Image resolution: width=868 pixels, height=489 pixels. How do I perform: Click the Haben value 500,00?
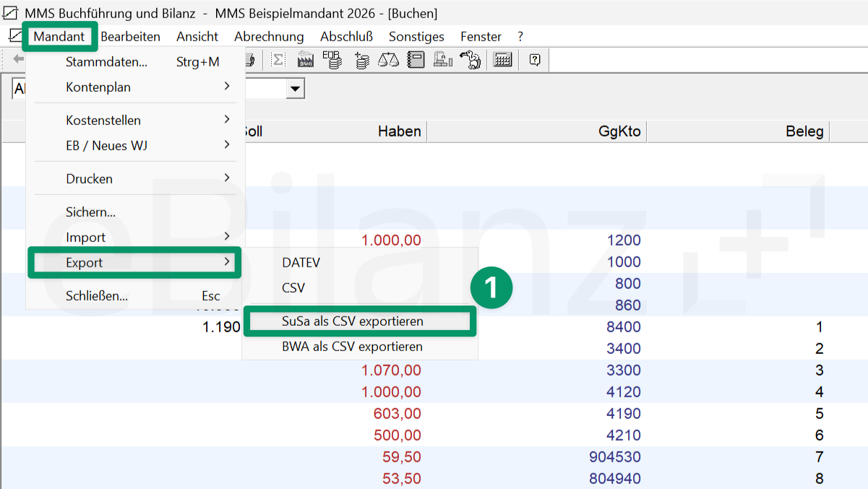pos(397,436)
